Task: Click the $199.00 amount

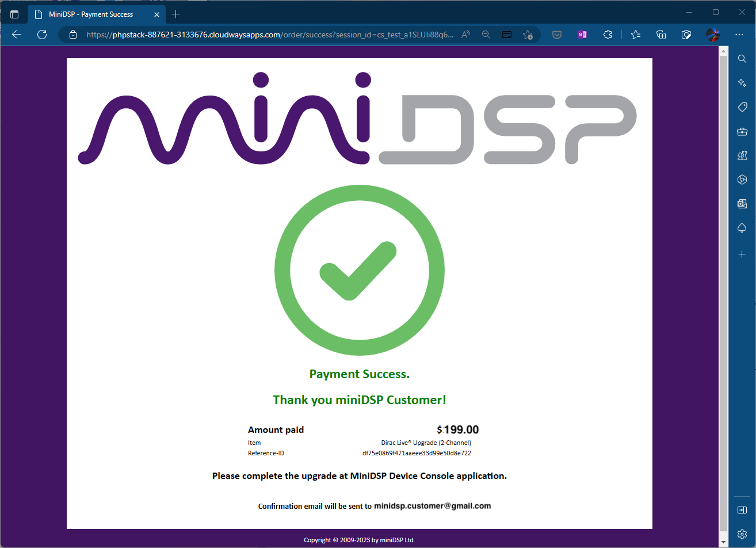Action: point(458,430)
